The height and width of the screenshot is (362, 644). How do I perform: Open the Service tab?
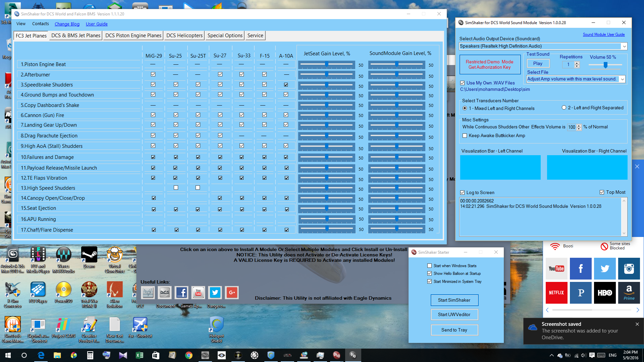coord(255,36)
